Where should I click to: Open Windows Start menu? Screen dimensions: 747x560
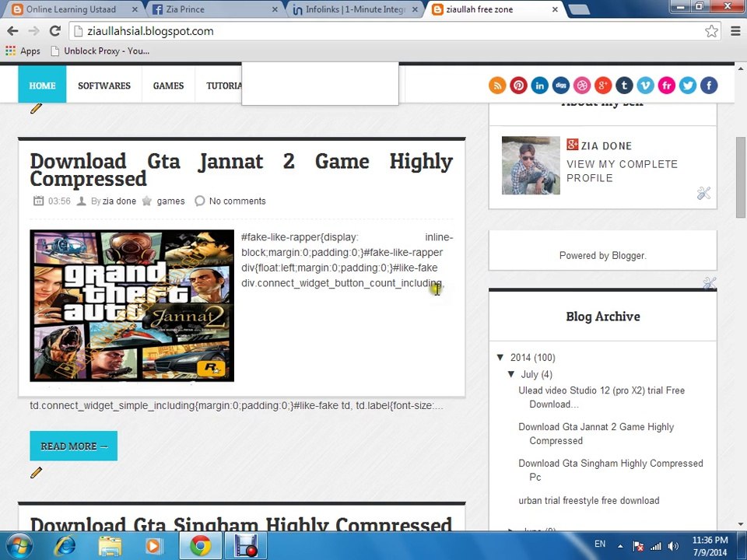18,546
